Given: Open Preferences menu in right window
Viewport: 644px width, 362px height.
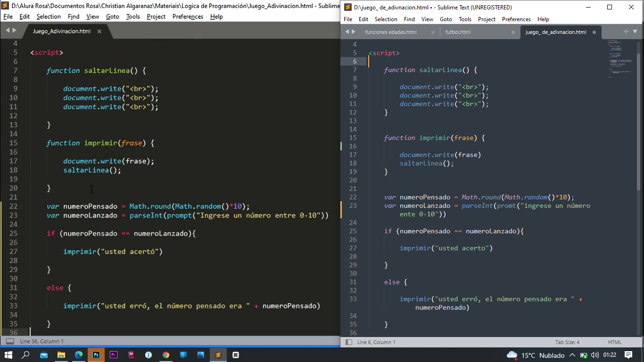Looking at the screenshot, I should (516, 19).
